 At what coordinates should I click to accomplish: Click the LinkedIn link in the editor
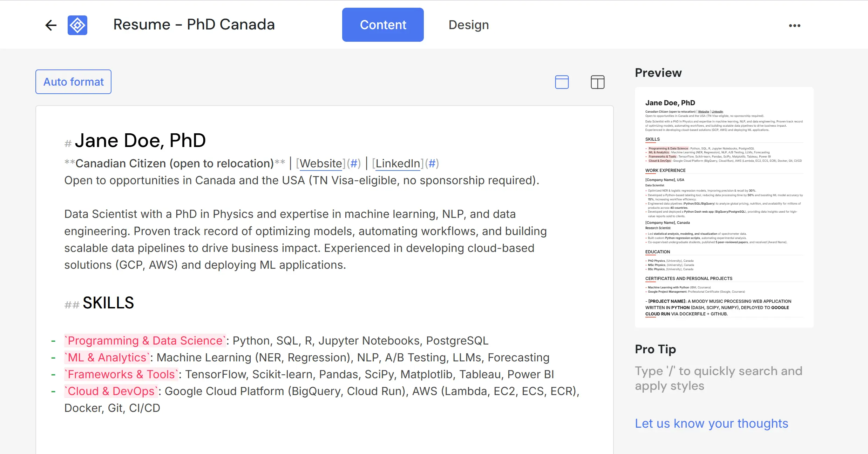398,163
